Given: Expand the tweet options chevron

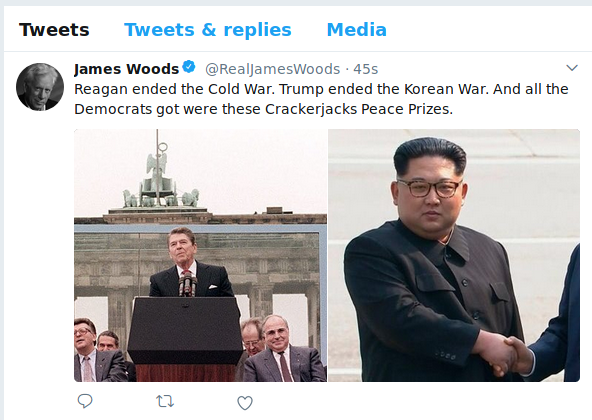Looking at the screenshot, I should [572, 68].
